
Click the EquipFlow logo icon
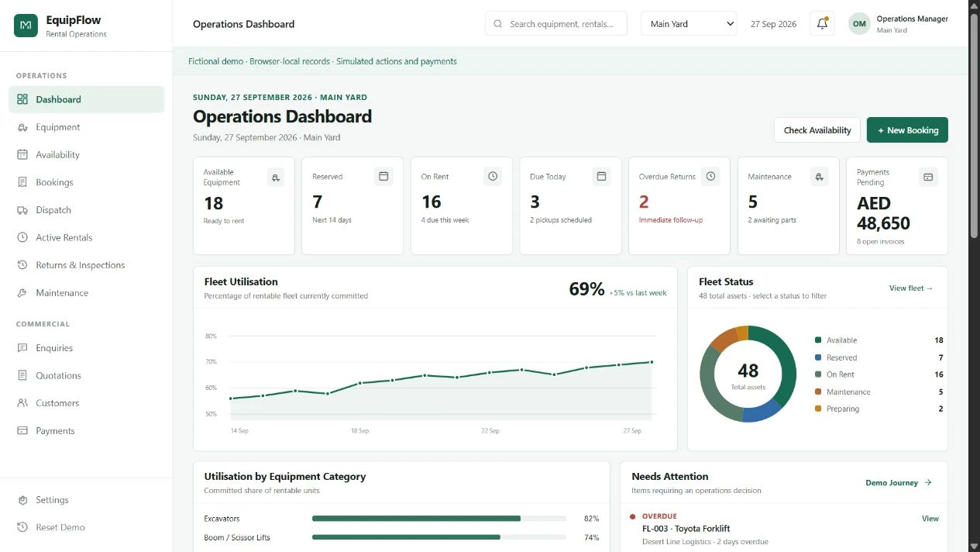click(26, 26)
